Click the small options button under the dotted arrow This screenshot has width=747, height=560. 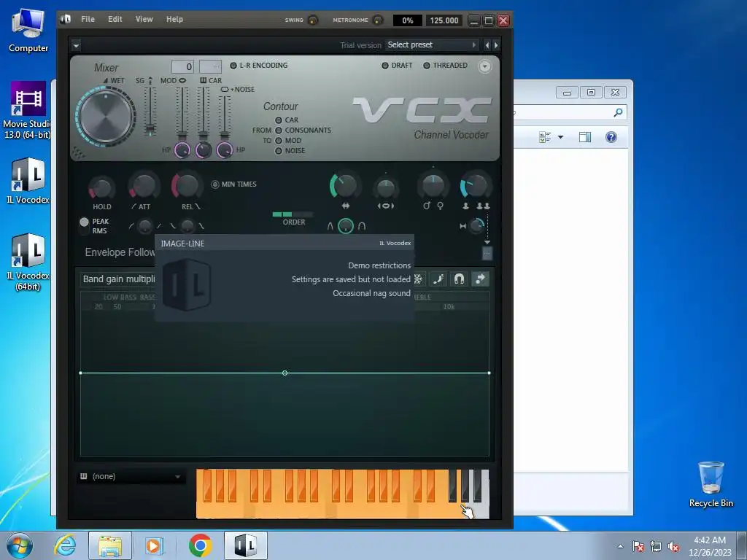click(487, 254)
